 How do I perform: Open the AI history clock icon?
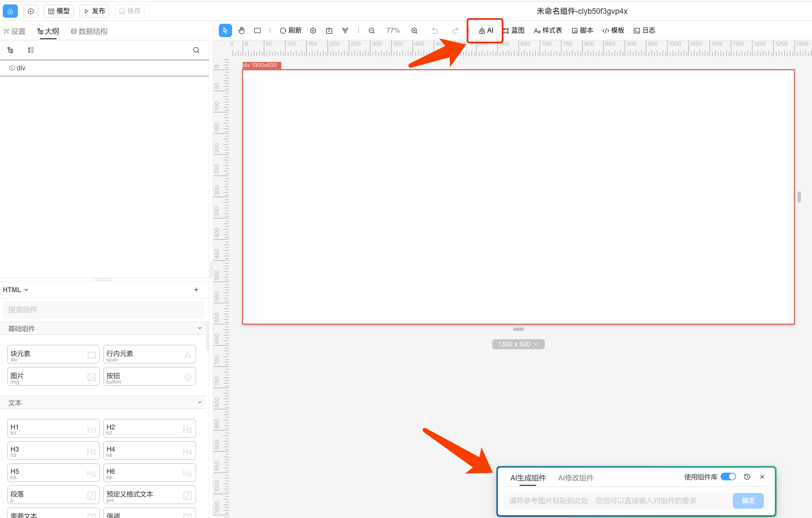(x=747, y=476)
